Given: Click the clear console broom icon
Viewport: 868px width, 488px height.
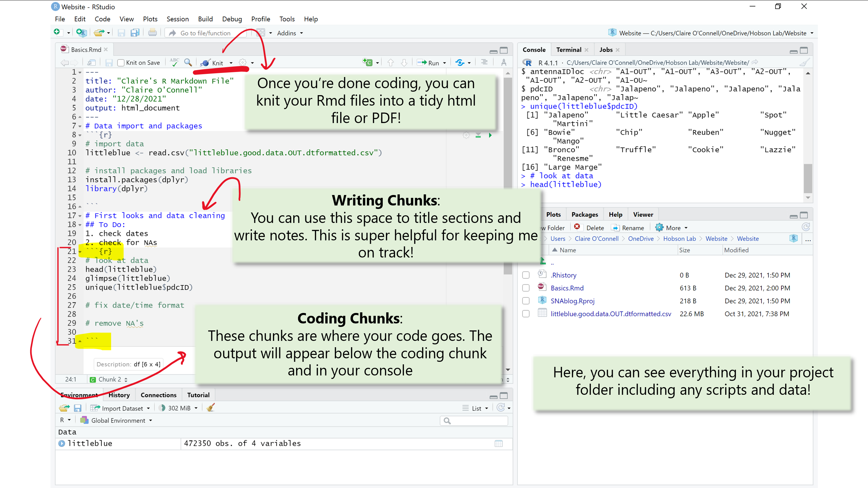Looking at the screenshot, I should pyautogui.click(x=804, y=62).
